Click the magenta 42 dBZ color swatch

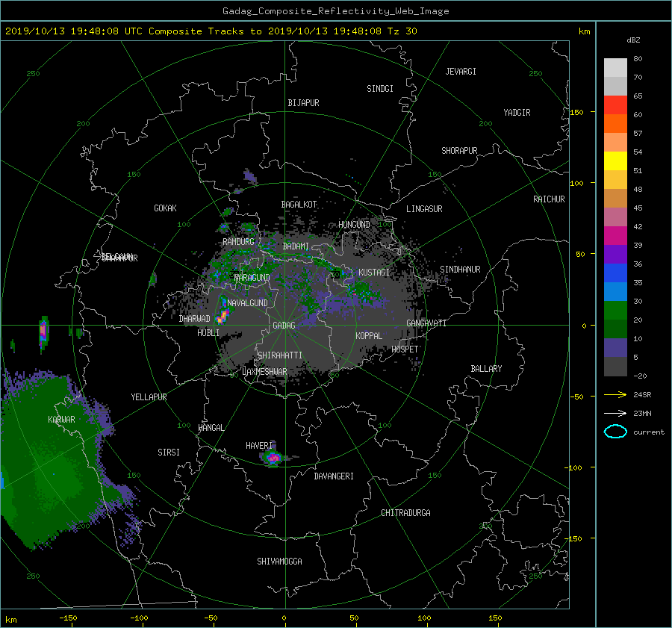tap(615, 235)
